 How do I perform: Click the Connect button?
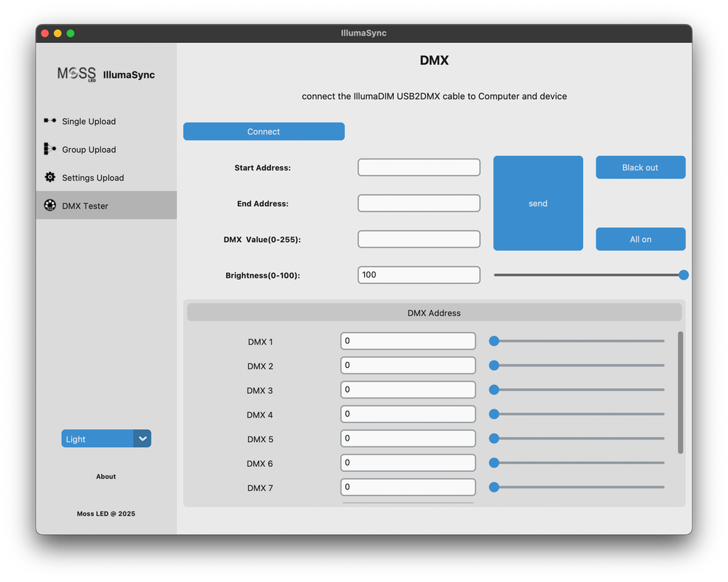(264, 131)
